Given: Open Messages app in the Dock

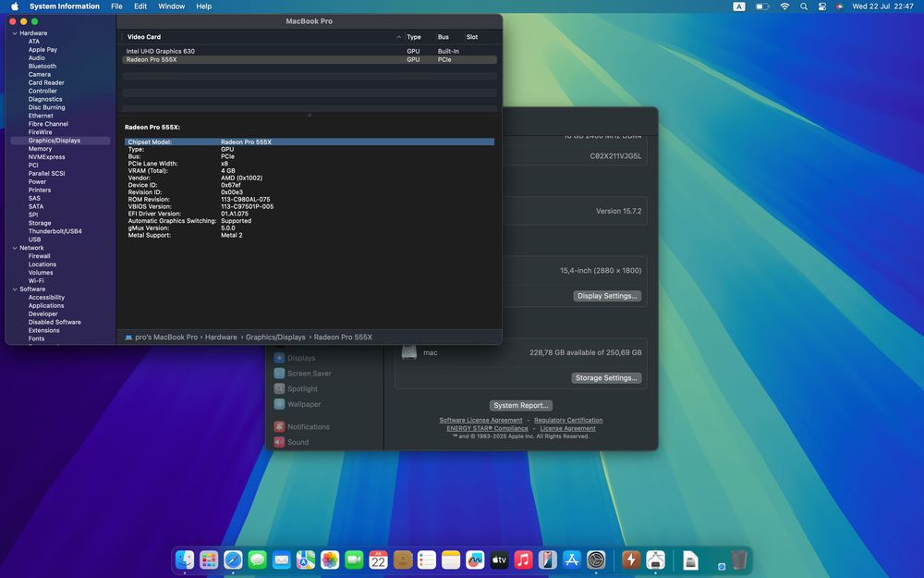Looking at the screenshot, I should point(258,560).
